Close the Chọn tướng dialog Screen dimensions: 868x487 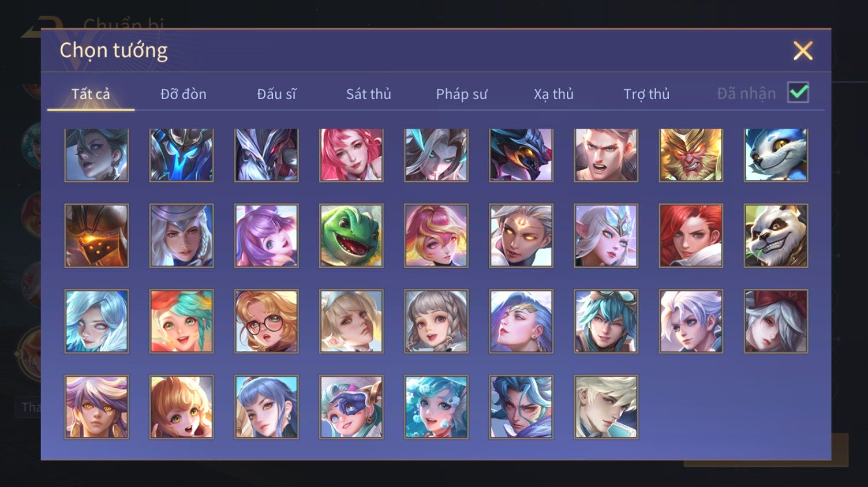click(803, 51)
